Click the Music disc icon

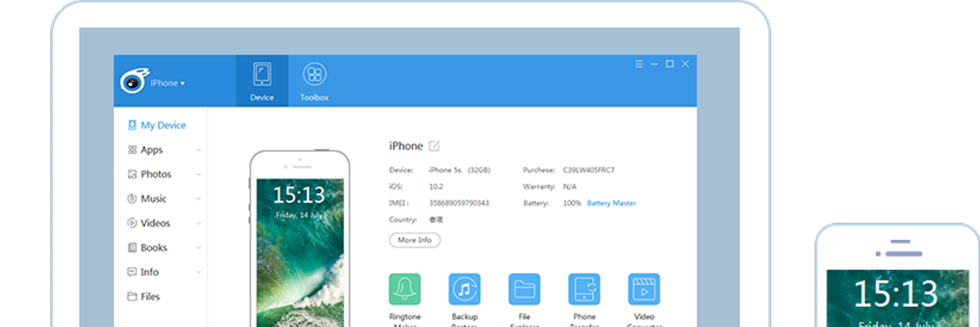[132, 199]
